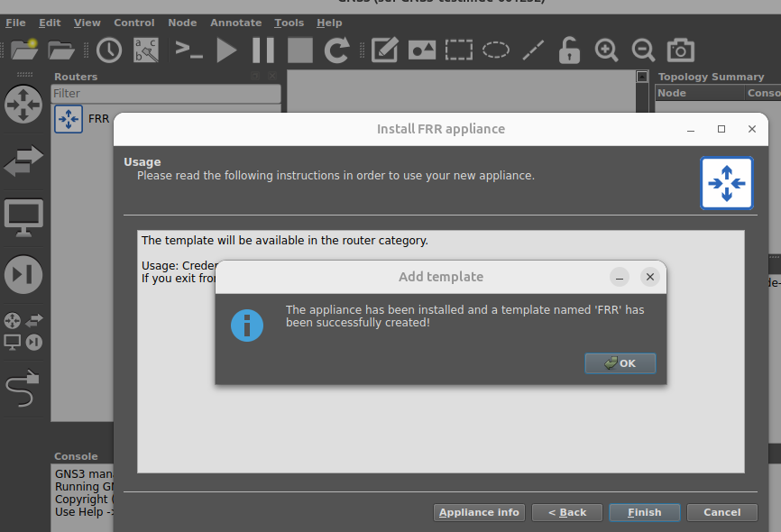Viewport: 781px width, 532px height.
Task: Click OK in Add template dialog
Action: [x=620, y=363]
